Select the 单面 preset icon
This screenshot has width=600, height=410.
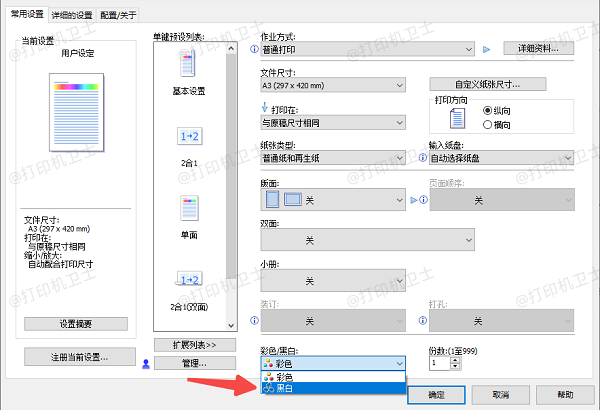[188, 207]
